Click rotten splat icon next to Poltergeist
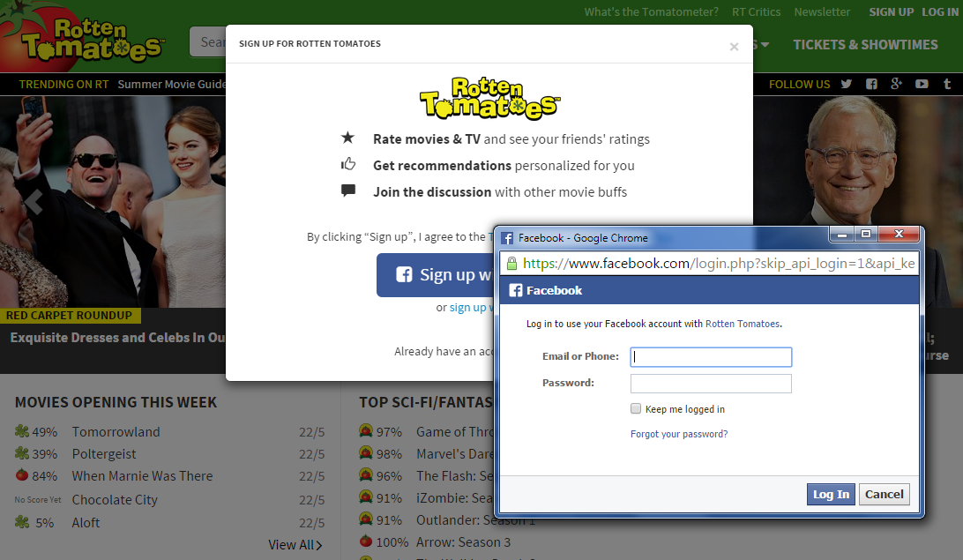This screenshot has height=560, width=963. click(x=22, y=453)
